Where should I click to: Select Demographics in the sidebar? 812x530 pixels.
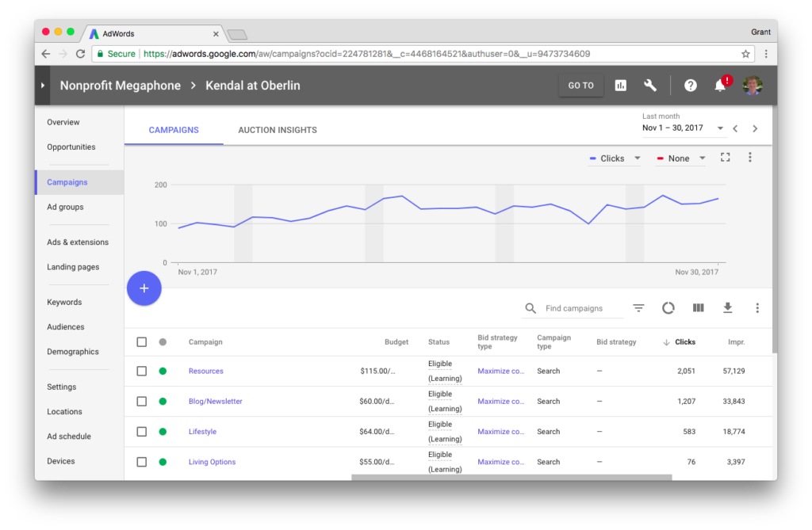[x=72, y=352]
